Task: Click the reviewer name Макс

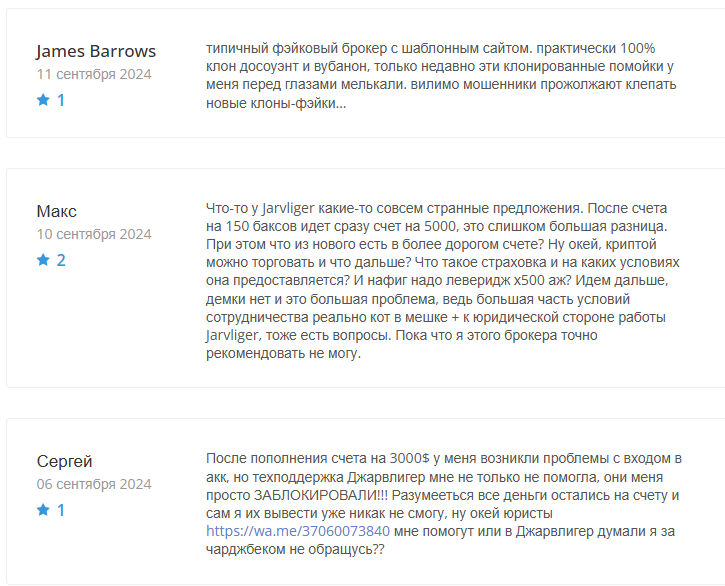Action: [56, 211]
